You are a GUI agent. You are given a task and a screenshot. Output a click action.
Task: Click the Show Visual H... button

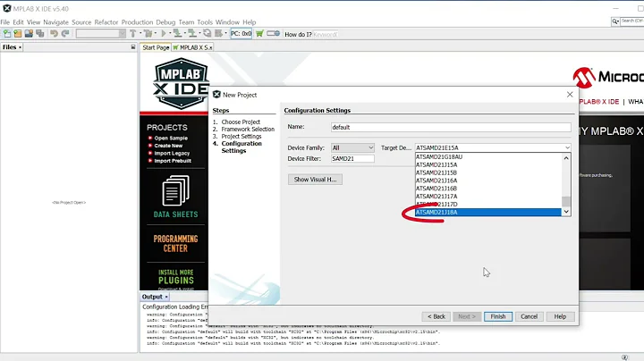[x=315, y=180]
